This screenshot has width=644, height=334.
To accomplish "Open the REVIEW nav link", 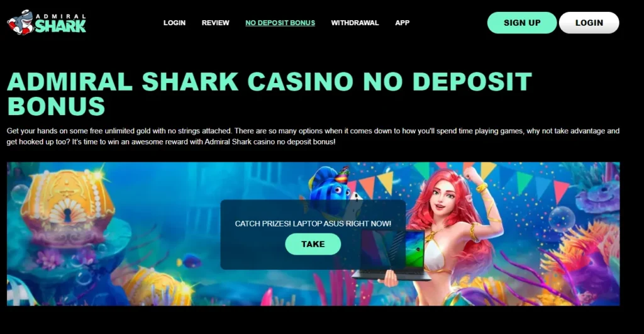I will (215, 23).
